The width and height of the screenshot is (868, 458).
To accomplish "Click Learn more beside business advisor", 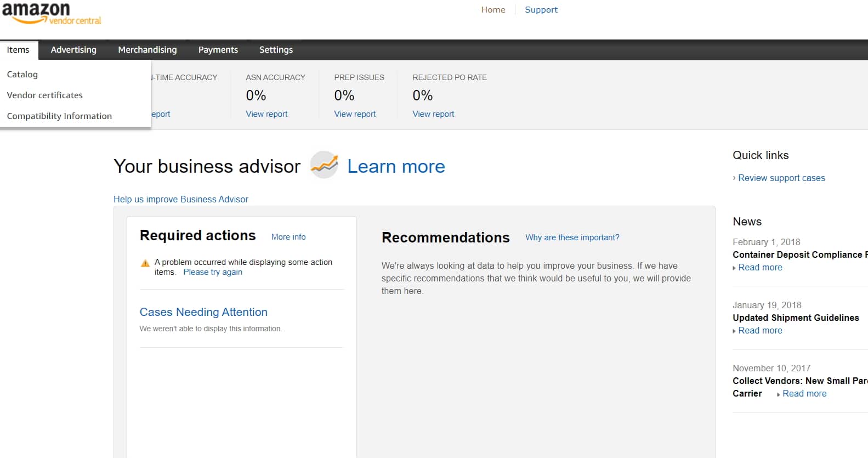I will pyautogui.click(x=396, y=166).
